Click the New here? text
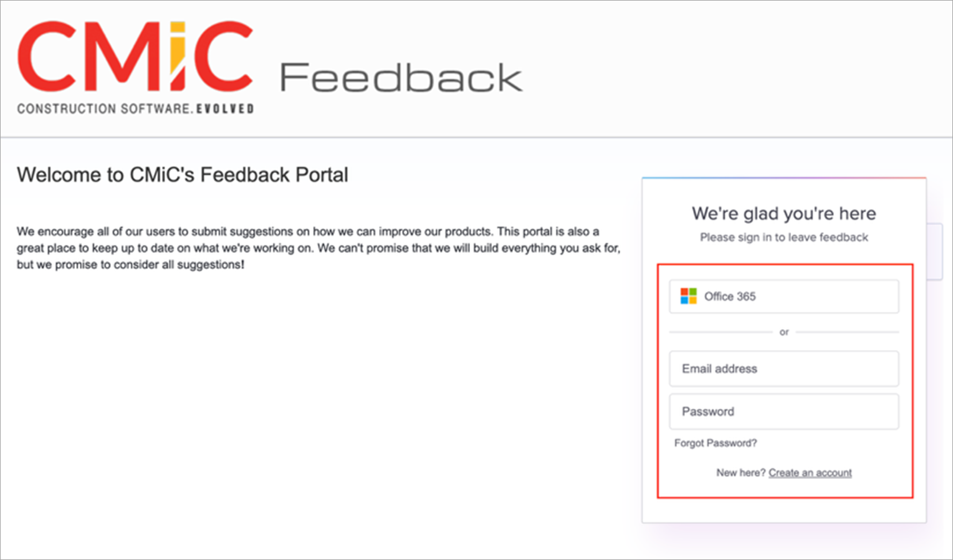 [x=740, y=473]
